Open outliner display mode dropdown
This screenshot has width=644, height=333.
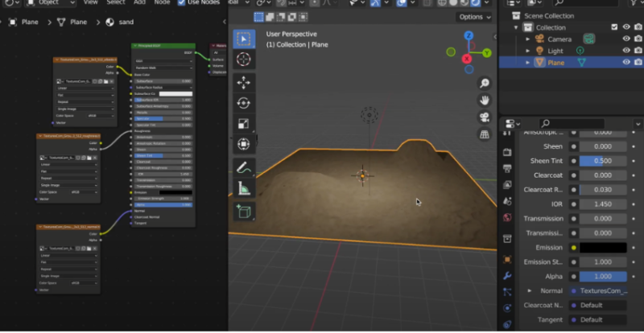514,3
